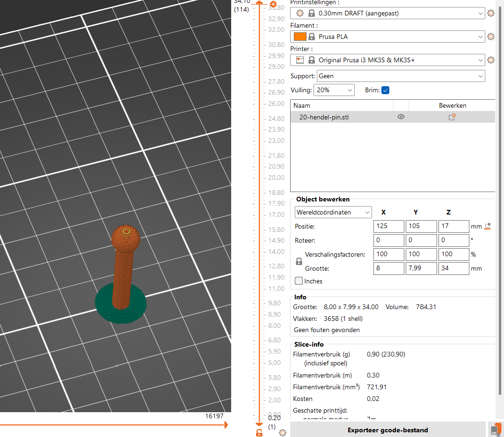Add a color change with the plus icon
The image size is (504, 437).
coord(273,4)
